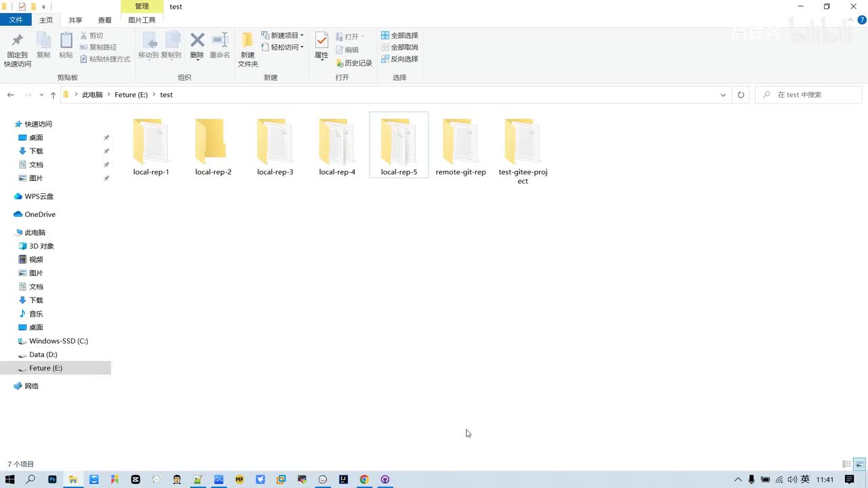
Task: Switch to Details view icon in status bar
Action: click(847, 464)
